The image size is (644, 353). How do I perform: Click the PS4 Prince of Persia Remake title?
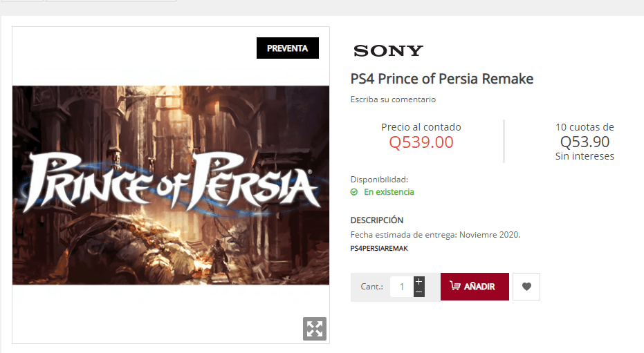pyautogui.click(x=442, y=79)
